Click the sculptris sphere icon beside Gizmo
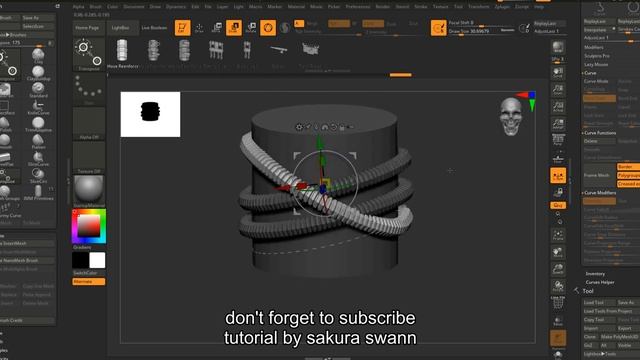 click(285, 28)
